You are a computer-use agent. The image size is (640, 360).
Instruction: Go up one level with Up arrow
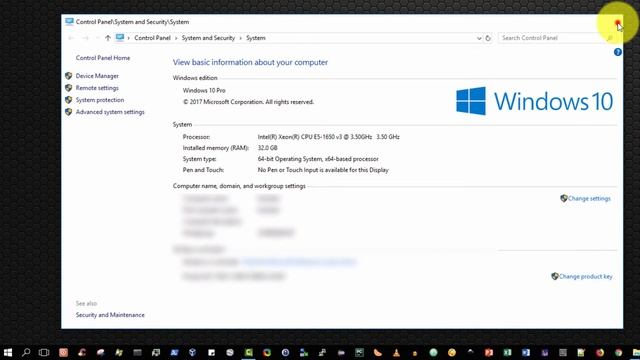click(108, 38)
